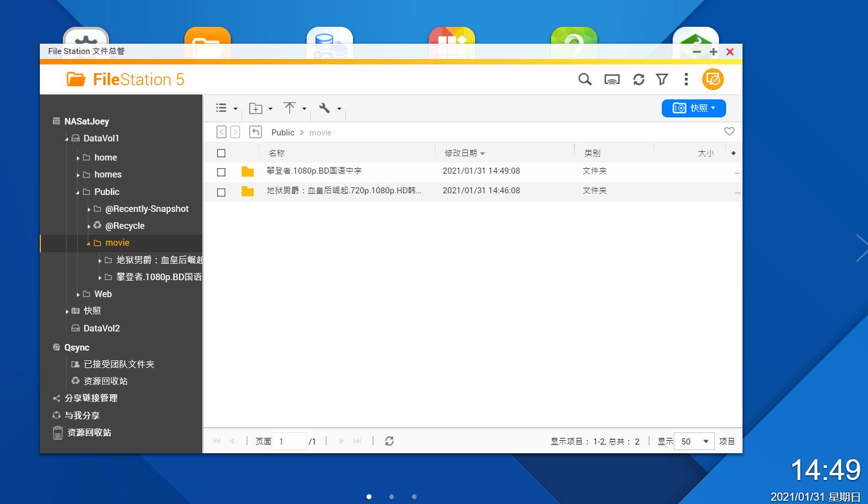Toggle the select-all checkbox in the header
Image resolution: width=868 pixels, height=504 pixels.
click(x=221, y=153)
